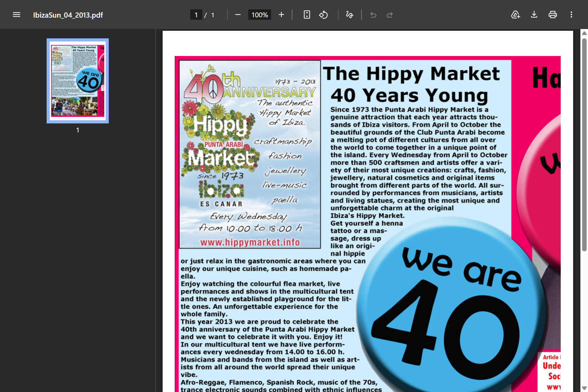Print the document
This screenshot has height=392, width=588.
click(x=553, y=15)
